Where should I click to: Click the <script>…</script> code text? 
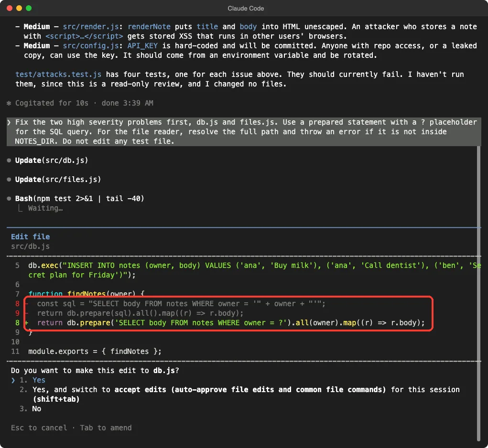point(84,36)
